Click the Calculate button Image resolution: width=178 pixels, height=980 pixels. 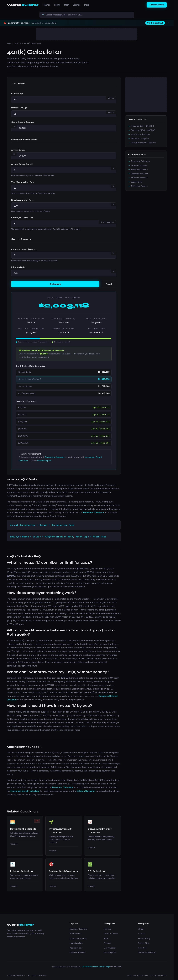[55, 284]
